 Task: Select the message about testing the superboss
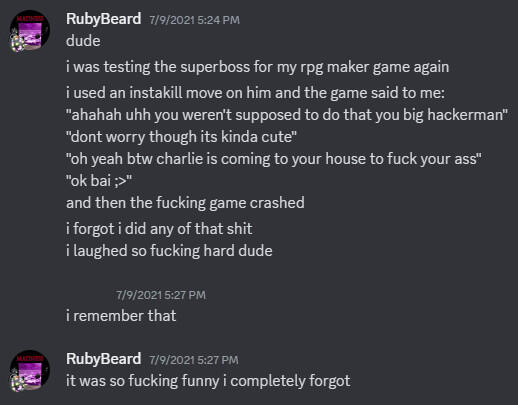click(x=258, y=67)
